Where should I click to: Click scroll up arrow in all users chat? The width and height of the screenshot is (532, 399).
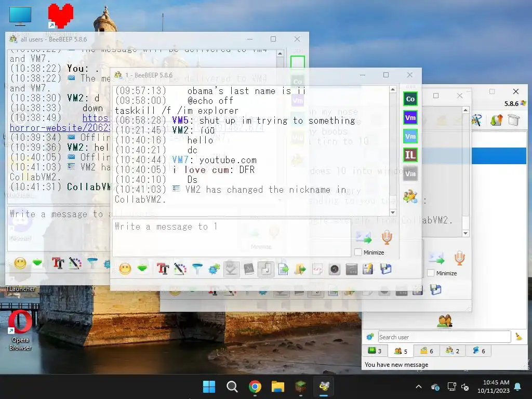280,54
